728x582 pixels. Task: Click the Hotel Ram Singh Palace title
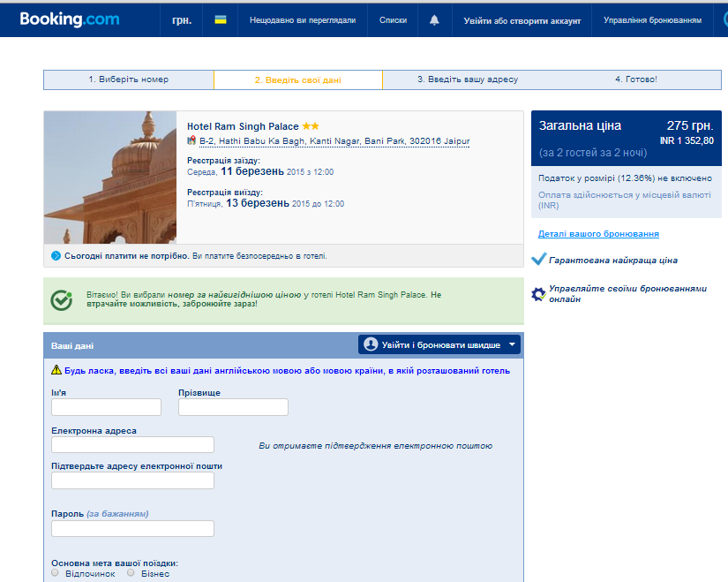tap(243, 126)
